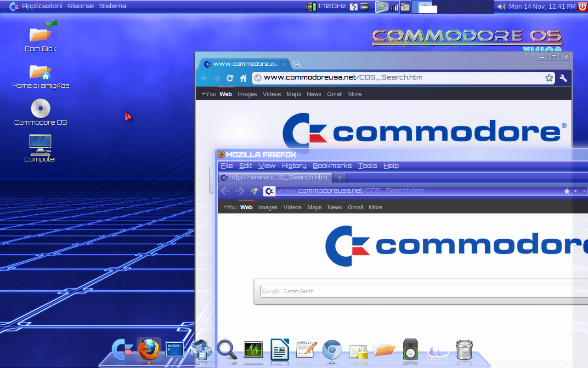Image resolution: width=588 pixels, height=368 pixels.
Task: Open the More dropdown on the Google bar
Action: 375,207
